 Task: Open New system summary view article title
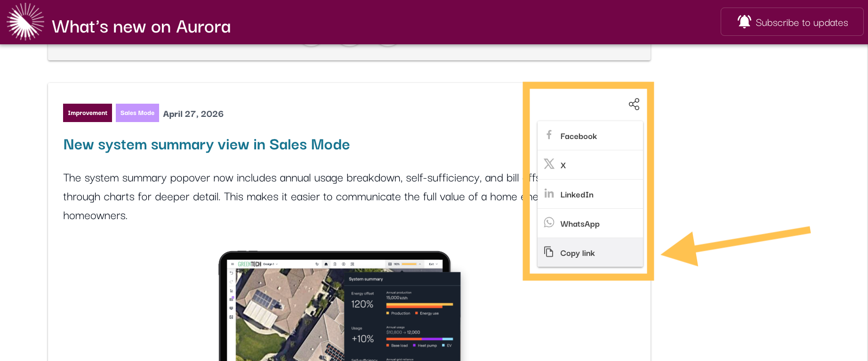tap(207, 145)
